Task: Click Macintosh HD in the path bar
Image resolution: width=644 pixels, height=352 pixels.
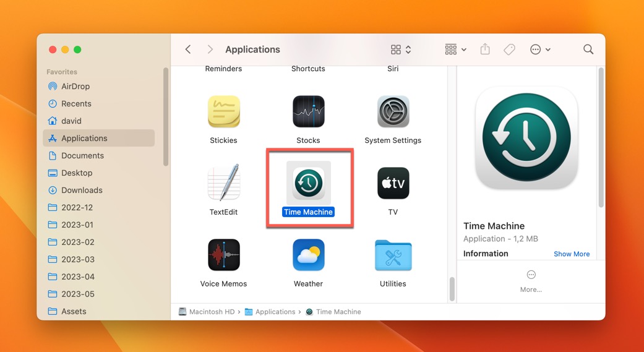Action: (207, 312)
